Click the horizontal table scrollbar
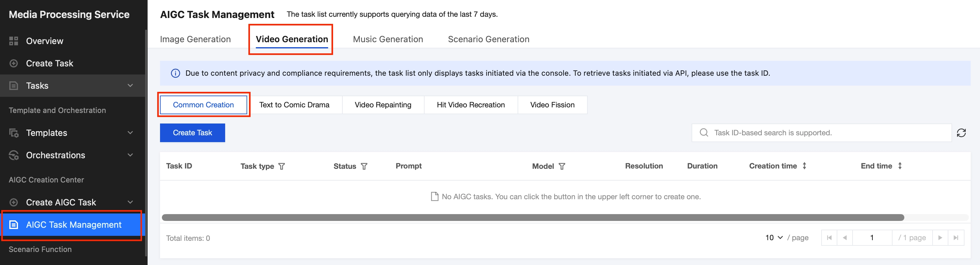 [x=532, y=218]
